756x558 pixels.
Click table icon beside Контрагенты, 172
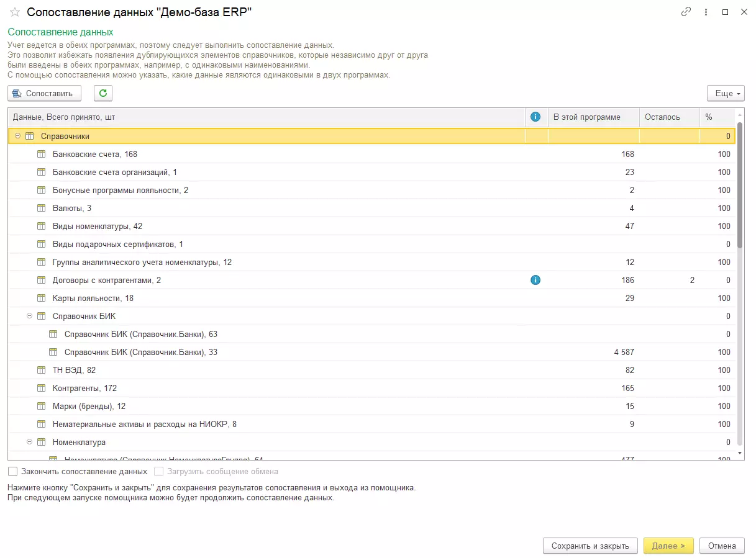pos(42,388)
